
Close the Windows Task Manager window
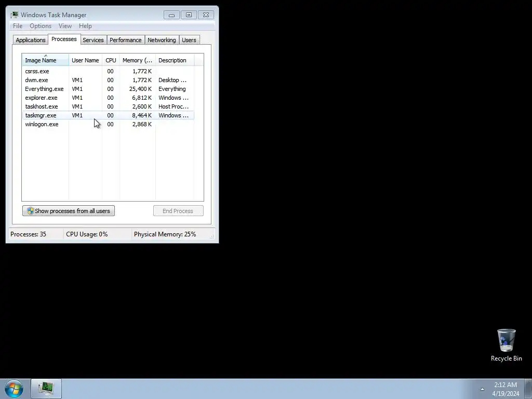[206, 15]
